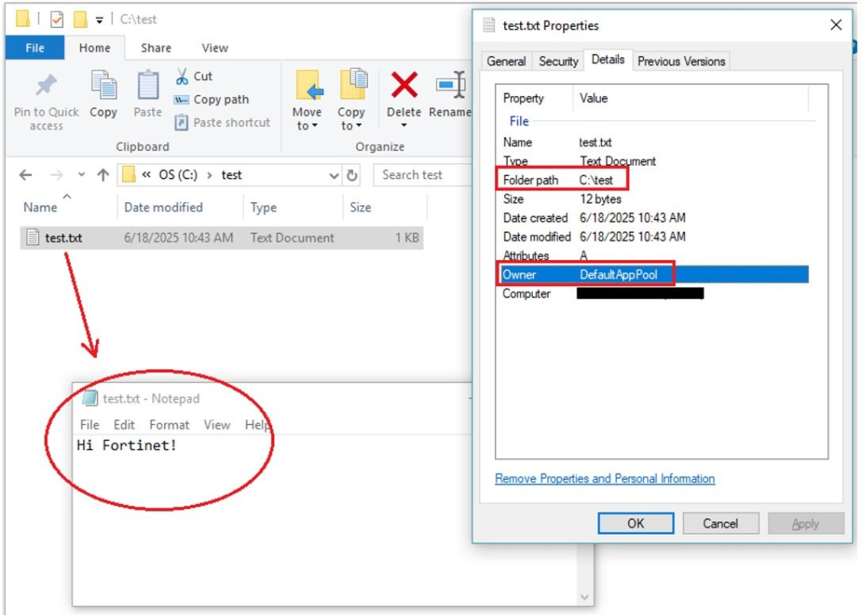Image resolution: width=862 pixels, height=616 pixels.
Task: Click the OK button in Properties dialog
Action: [x=636, y=523]
